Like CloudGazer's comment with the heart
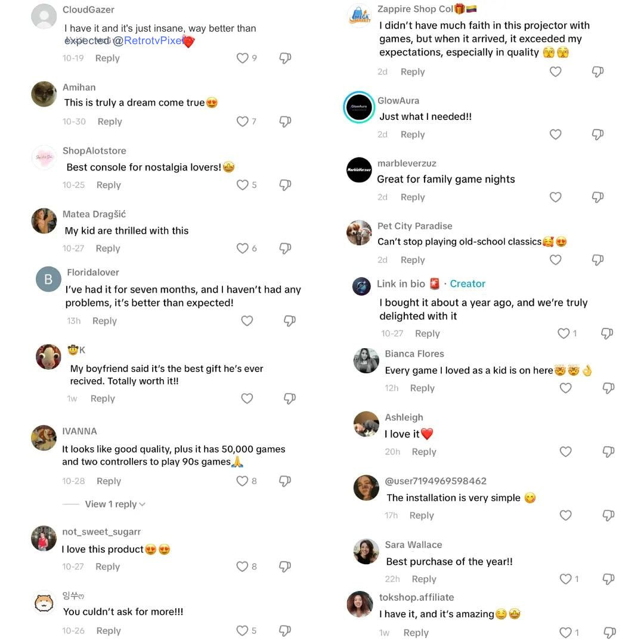Viewport: 644px width, 644px height. [x=242, y=58]
